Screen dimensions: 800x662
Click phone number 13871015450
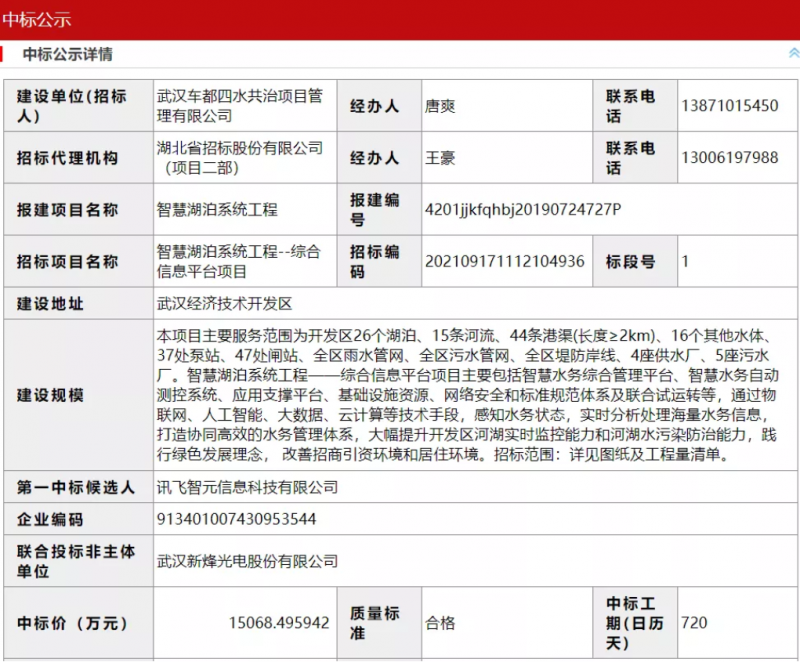(729, 106)
